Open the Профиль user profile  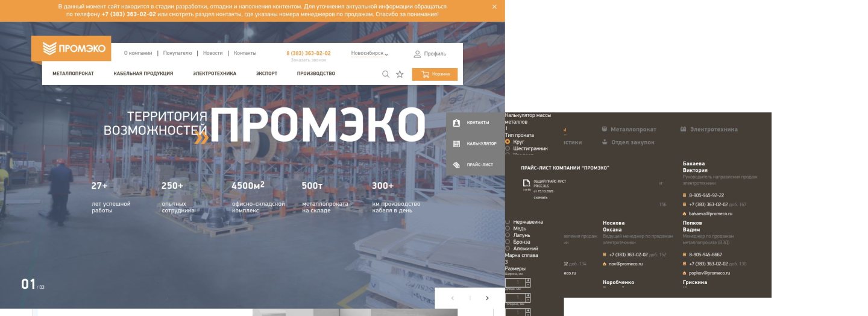[430, 54]
